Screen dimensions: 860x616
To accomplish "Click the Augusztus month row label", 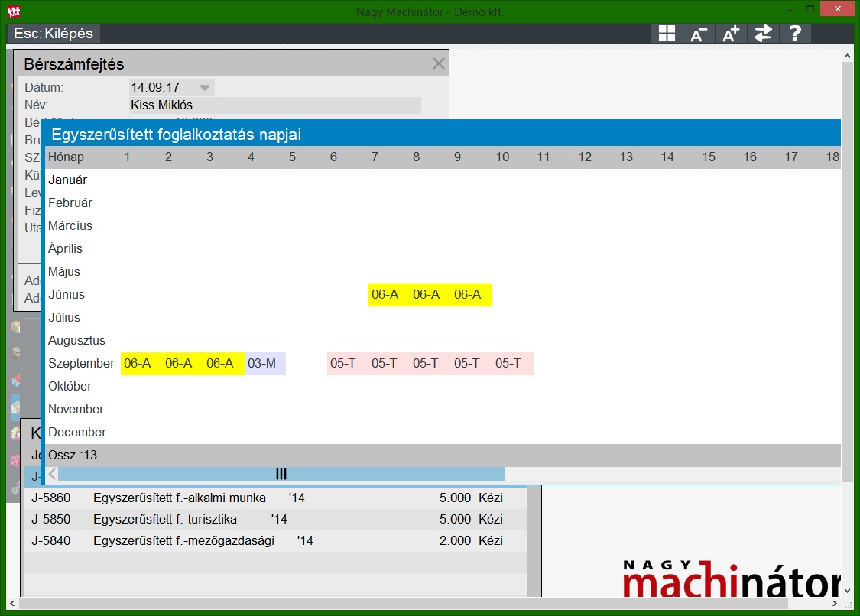I will (x=76, y=341).
